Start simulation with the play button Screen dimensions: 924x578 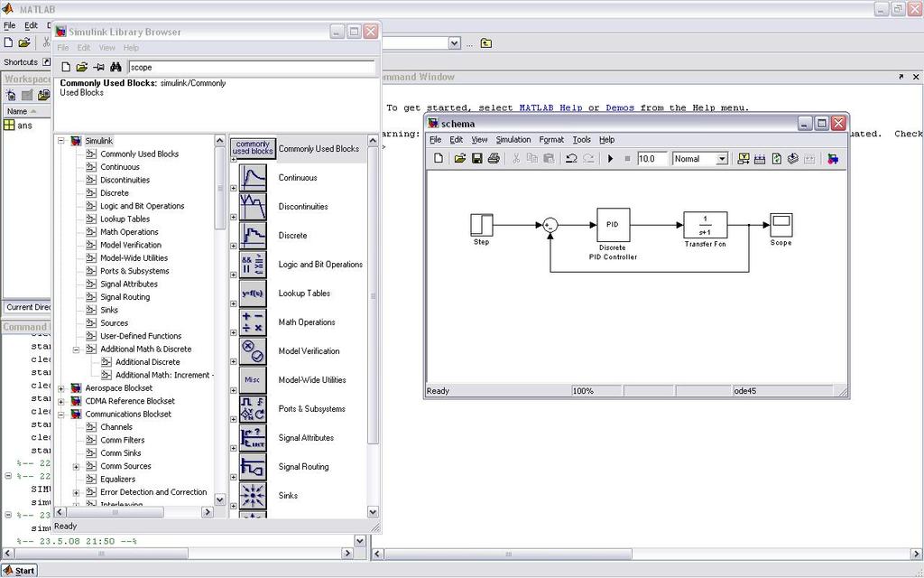[611, 159]
